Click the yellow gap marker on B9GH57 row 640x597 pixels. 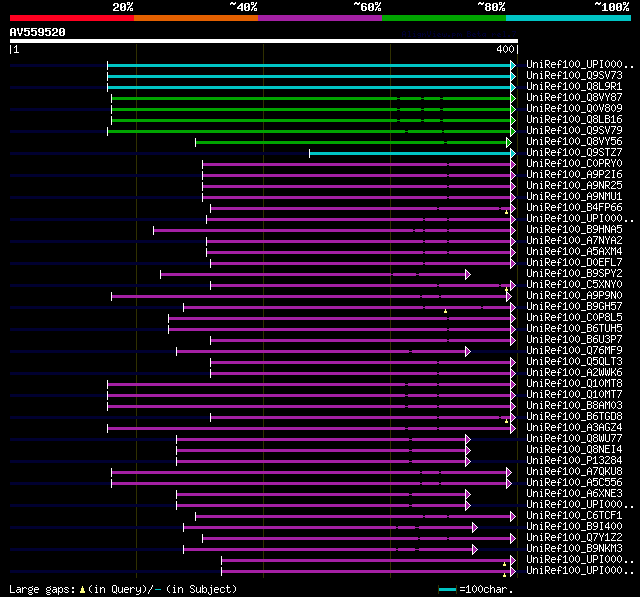coord(445,311)
